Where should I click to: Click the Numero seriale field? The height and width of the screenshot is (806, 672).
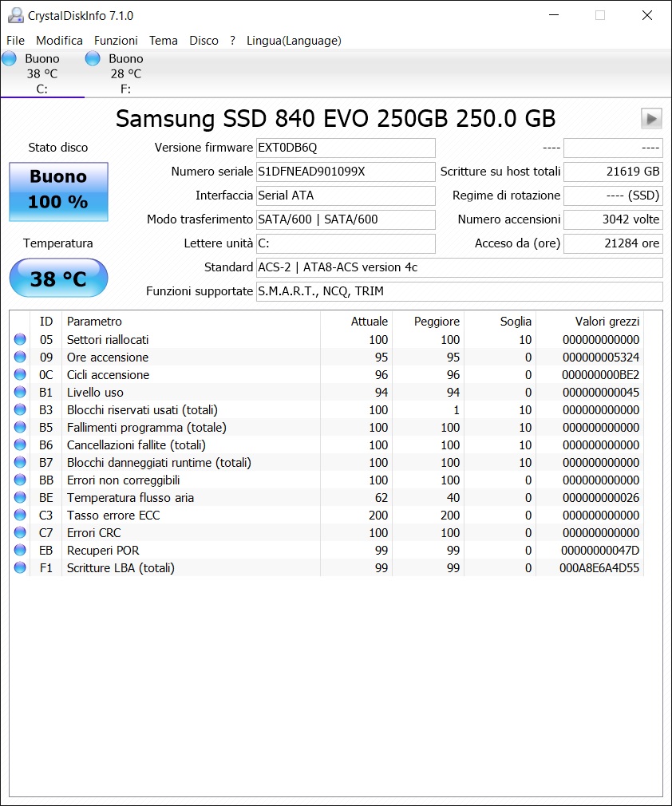coord(346,172)
